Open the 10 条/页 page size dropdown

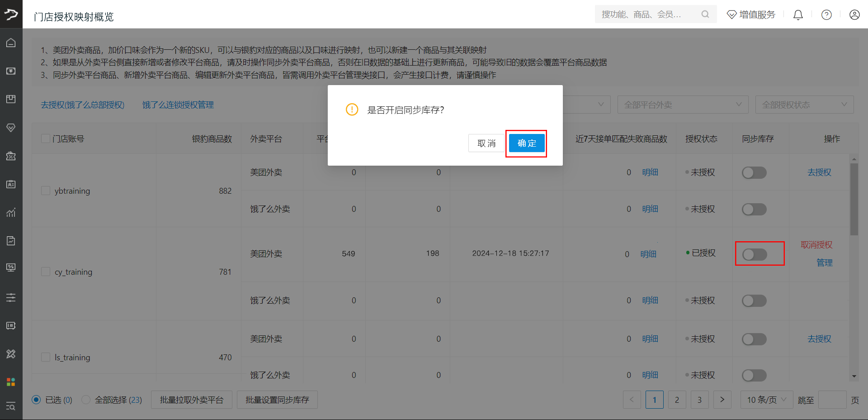[x=766, y=400]
